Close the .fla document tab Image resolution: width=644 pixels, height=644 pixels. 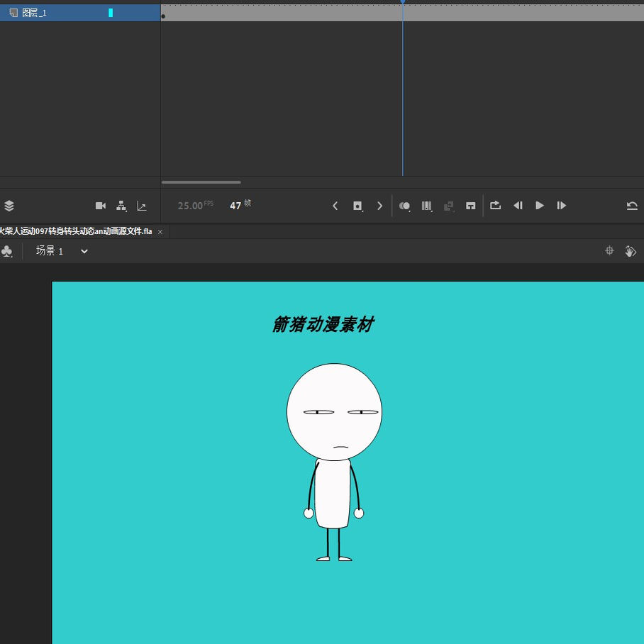click(x=160, y=232)
